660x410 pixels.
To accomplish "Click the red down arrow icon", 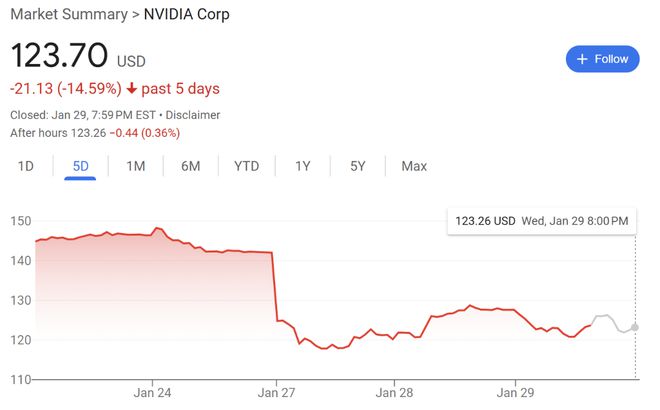I will [x=132, y=88].
